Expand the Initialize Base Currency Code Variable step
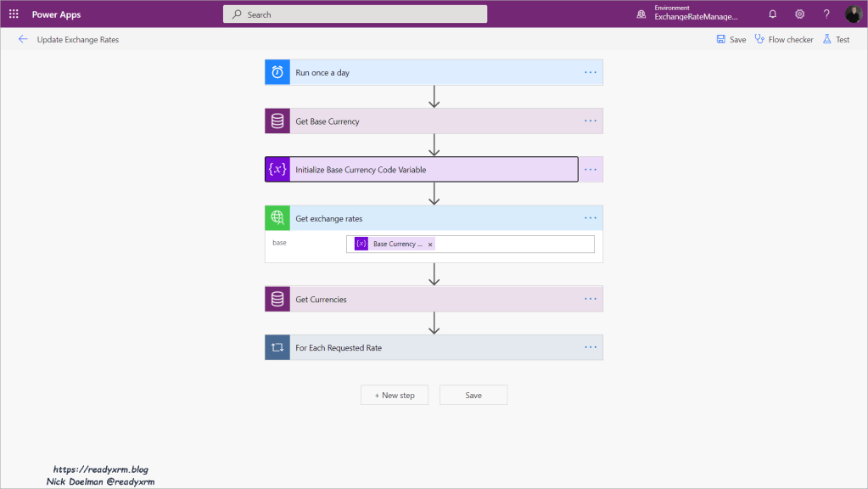Viewport: 868px width, 489px height. pos(433,170)
